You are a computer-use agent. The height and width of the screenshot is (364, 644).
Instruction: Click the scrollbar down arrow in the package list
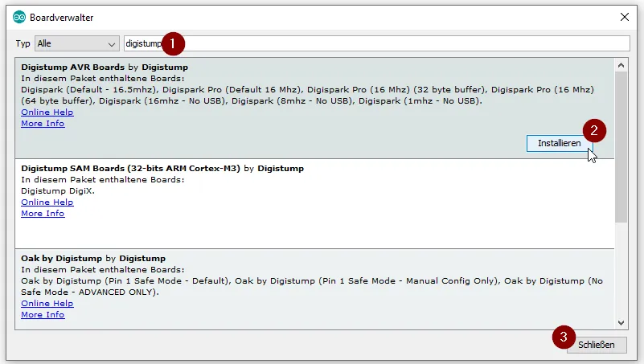point(621,322)
